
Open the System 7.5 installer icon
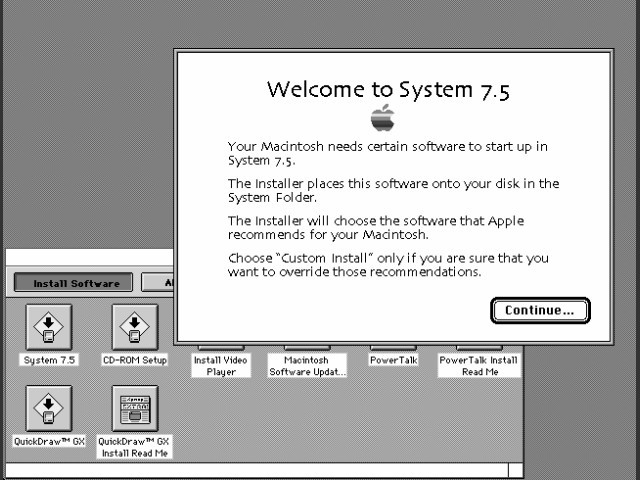tap(49, 327)
